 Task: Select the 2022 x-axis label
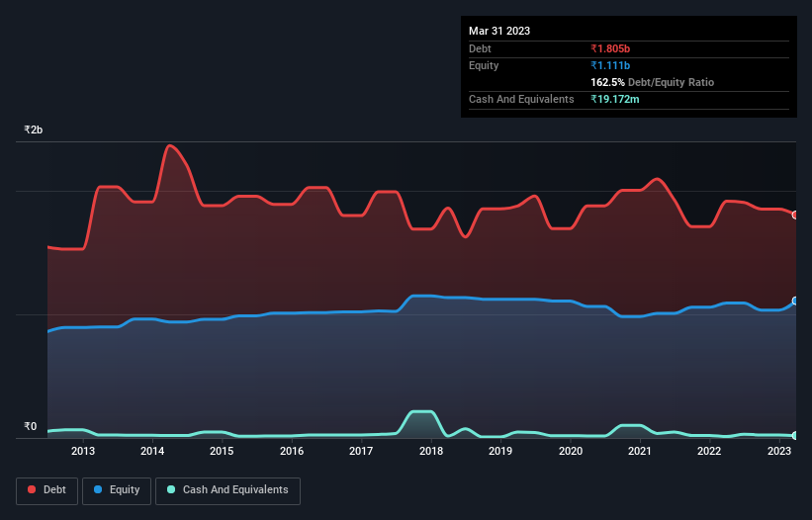[x=709, y=451]
